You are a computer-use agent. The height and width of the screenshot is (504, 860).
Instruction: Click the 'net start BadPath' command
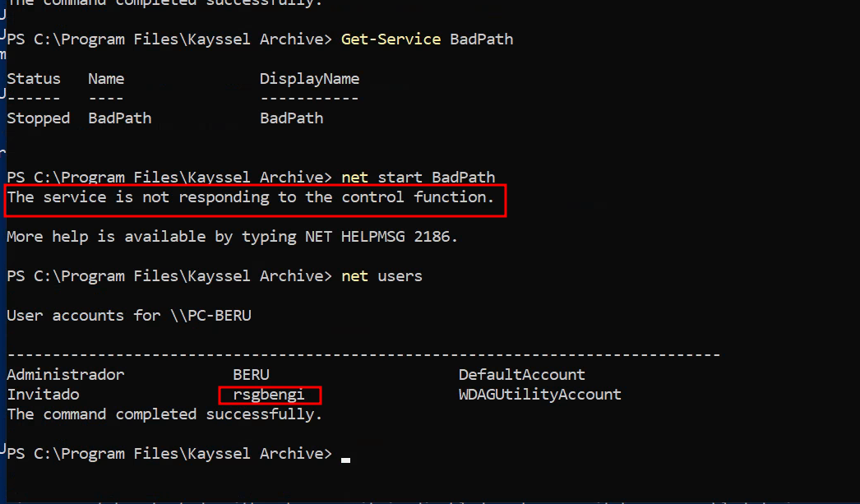pyautogui.click(x=418, y=178)
